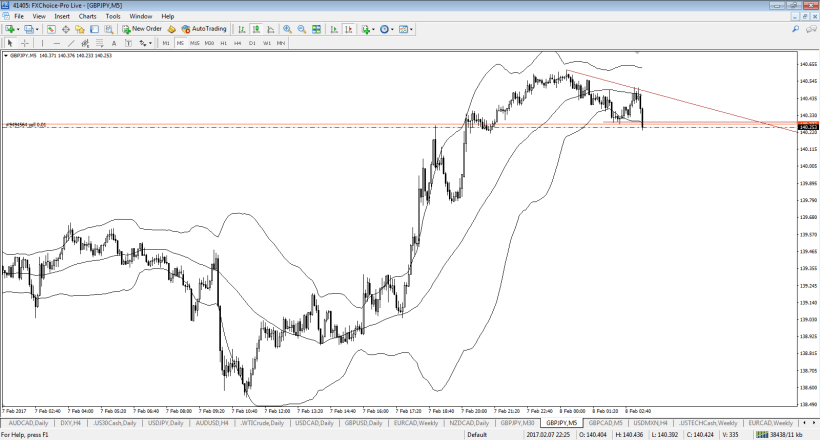Screen dimensions: 820x440
Task: Open the Indicators list icon
Action: [x=366, y=29]
